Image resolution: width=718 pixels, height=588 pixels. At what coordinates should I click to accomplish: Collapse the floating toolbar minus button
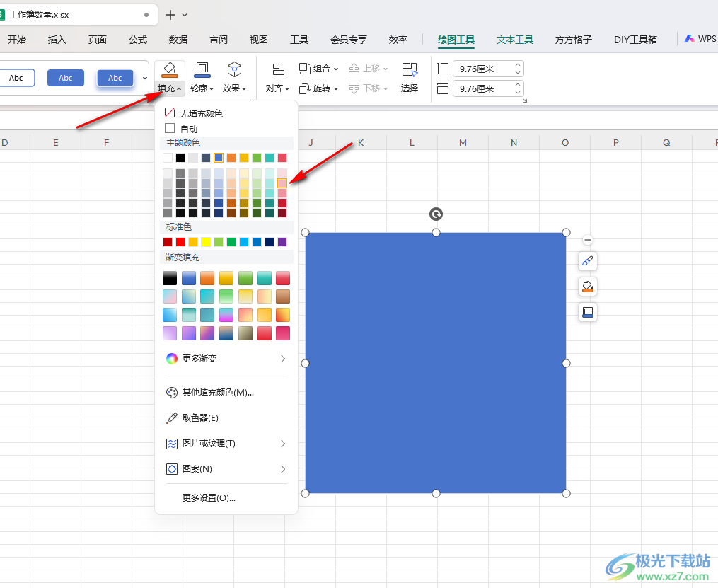click(588, 239)
